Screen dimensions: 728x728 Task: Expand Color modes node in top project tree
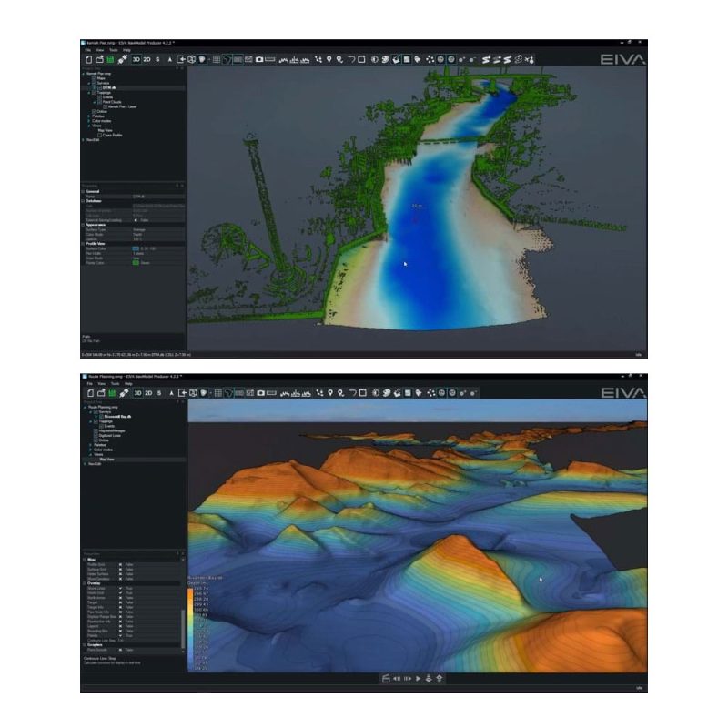coord(89,121)
